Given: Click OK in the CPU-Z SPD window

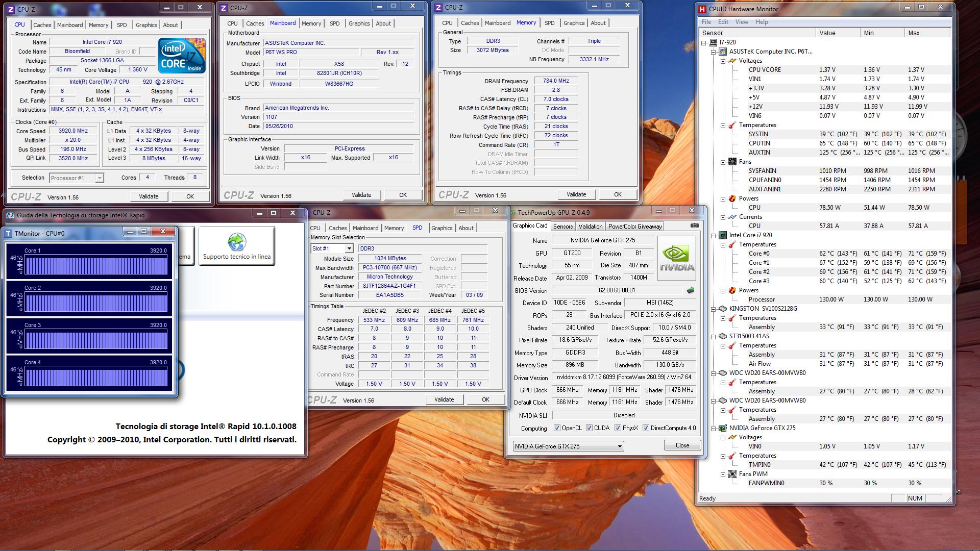Looking at the screenshot, I should 485,399.
